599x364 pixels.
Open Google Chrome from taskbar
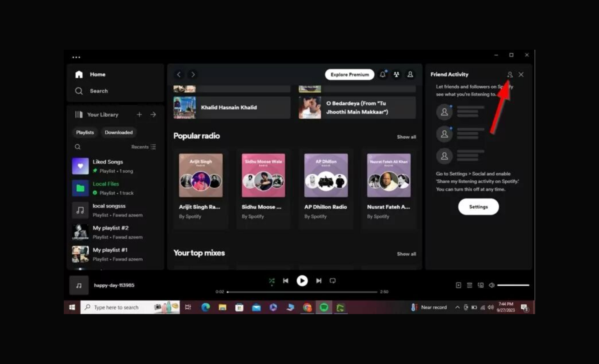(x=307, y=307)
